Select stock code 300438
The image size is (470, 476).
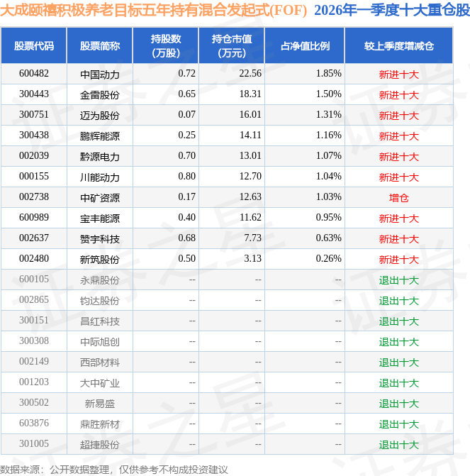tap(34, 135)
